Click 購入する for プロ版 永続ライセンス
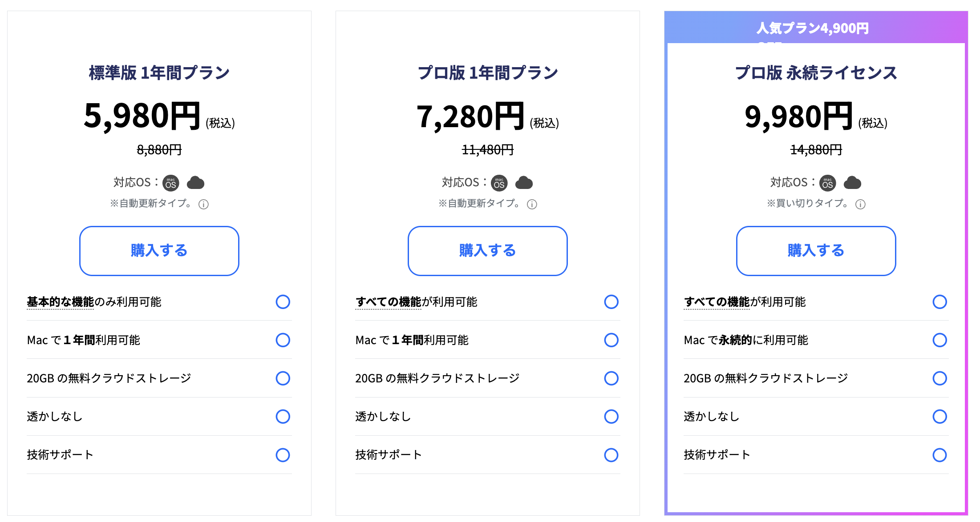980x522 pixels. (816, 251)
